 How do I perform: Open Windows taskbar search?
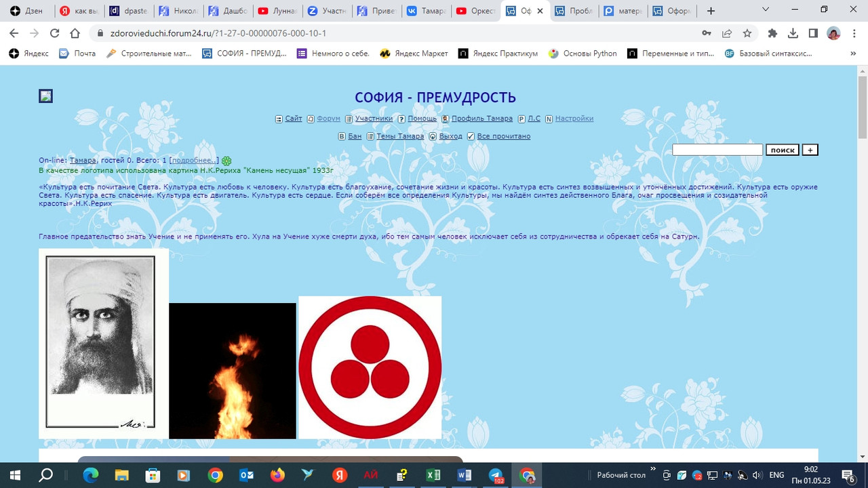[46, 475]
